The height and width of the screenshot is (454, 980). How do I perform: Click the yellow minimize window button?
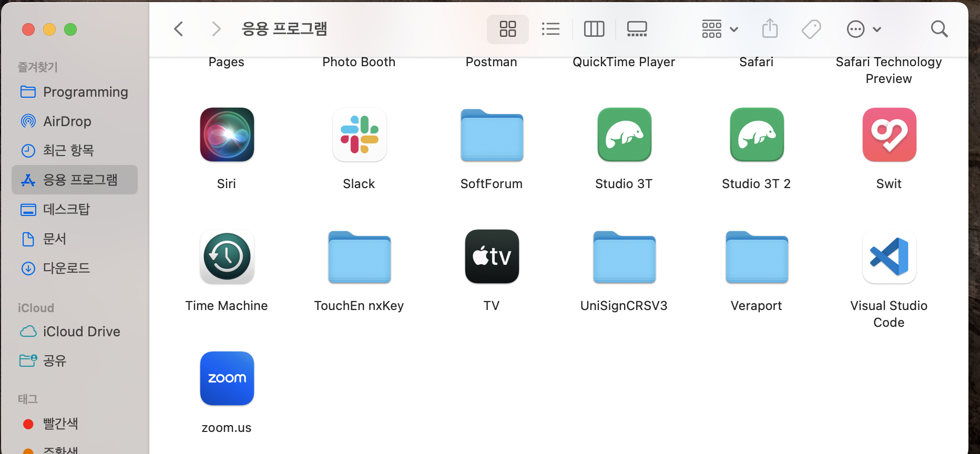(49, 29)
